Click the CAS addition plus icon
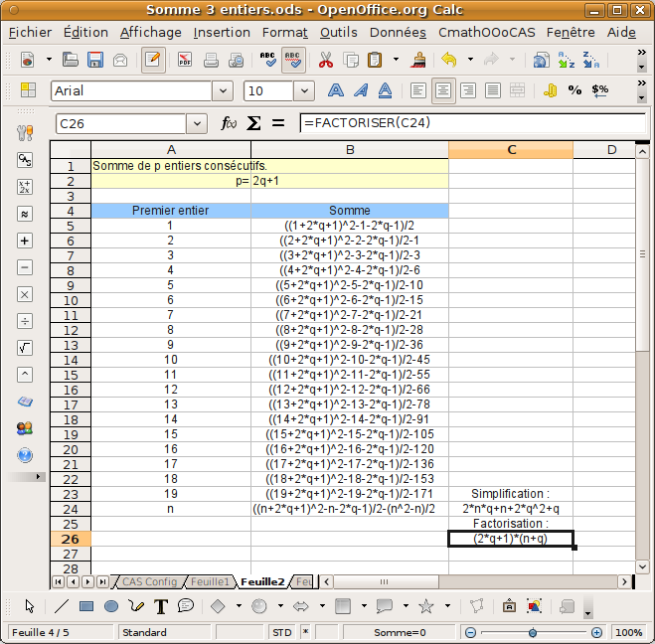The width and height of the screenshot is (655, 644). tap(25, 241)
